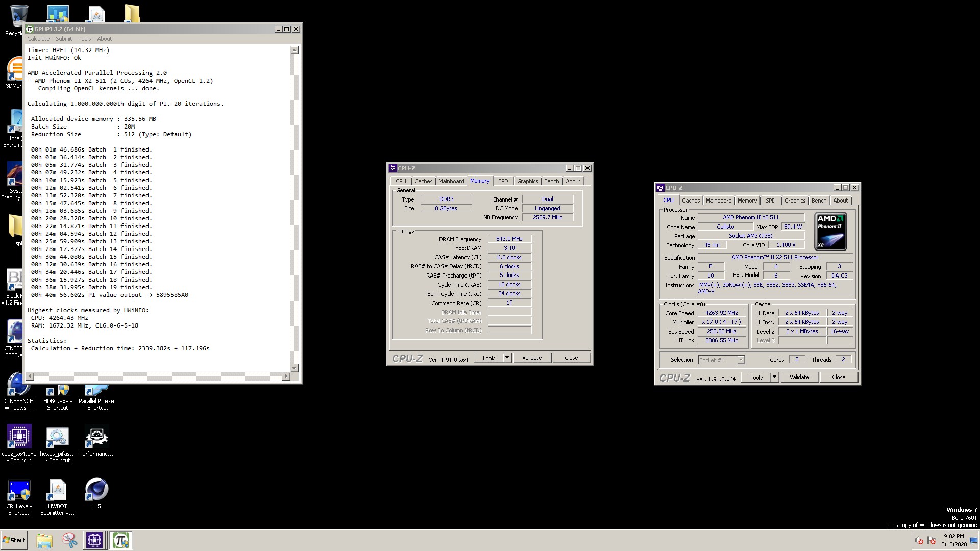Click Tools button in right CPU-Z window
The height and width of the screenshot is (551, 980).
(756, 377)
